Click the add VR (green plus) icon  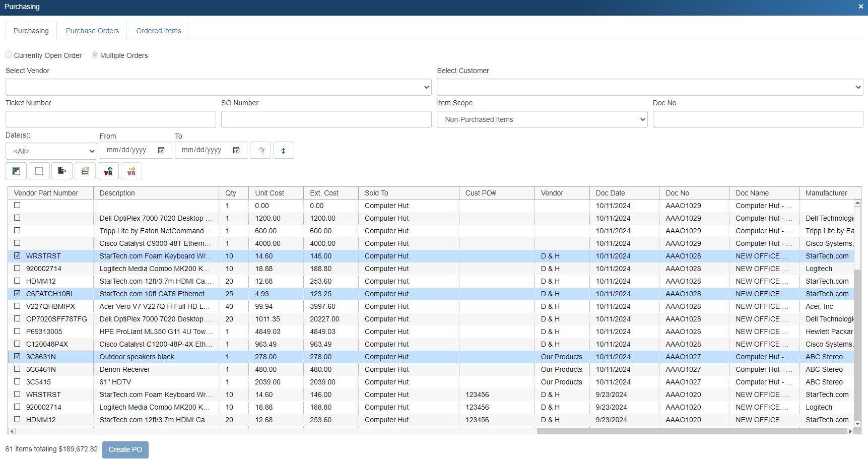click(108, 171)
